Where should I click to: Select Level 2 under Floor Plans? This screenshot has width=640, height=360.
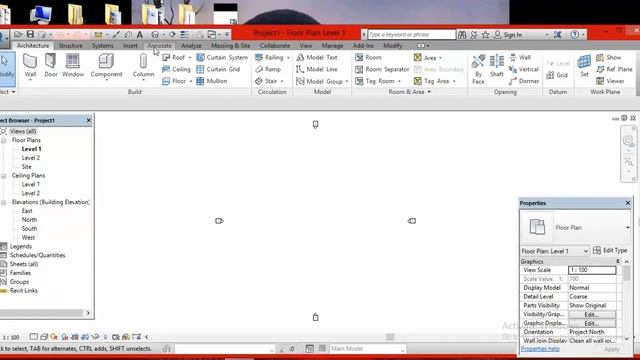(x=31, y=158)
